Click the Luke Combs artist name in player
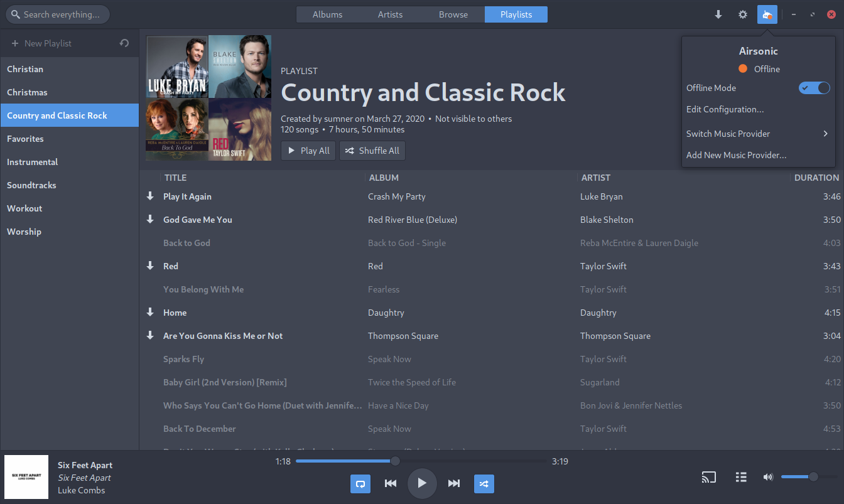The width and height of the screenshot is (844, 504). tap(82, 490)
